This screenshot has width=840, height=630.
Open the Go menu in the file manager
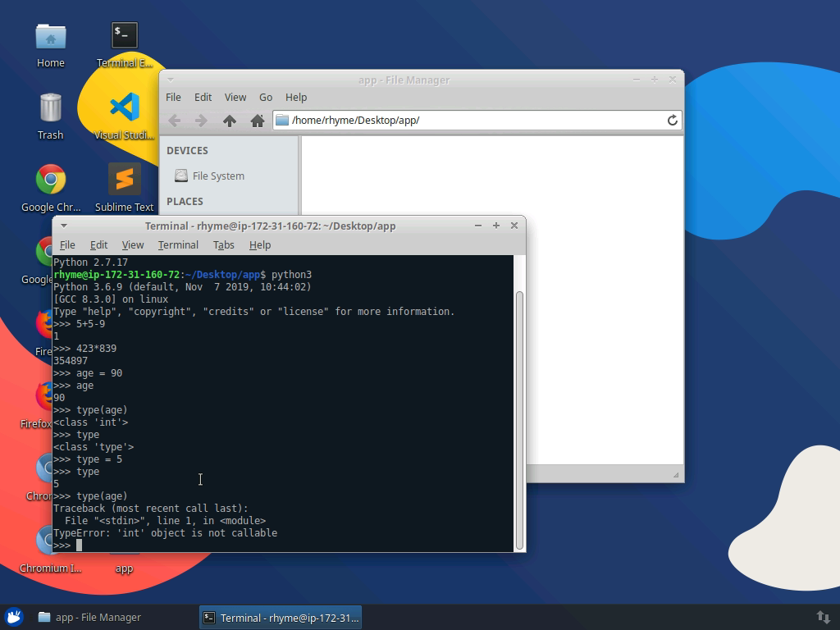tap(266, 97)
